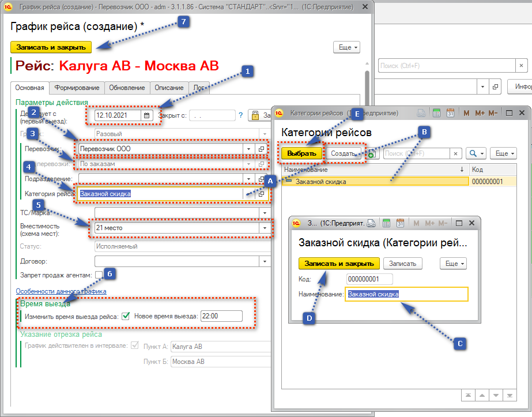Click the lock icon button near Закрыт с

click(x=255, y=115)
